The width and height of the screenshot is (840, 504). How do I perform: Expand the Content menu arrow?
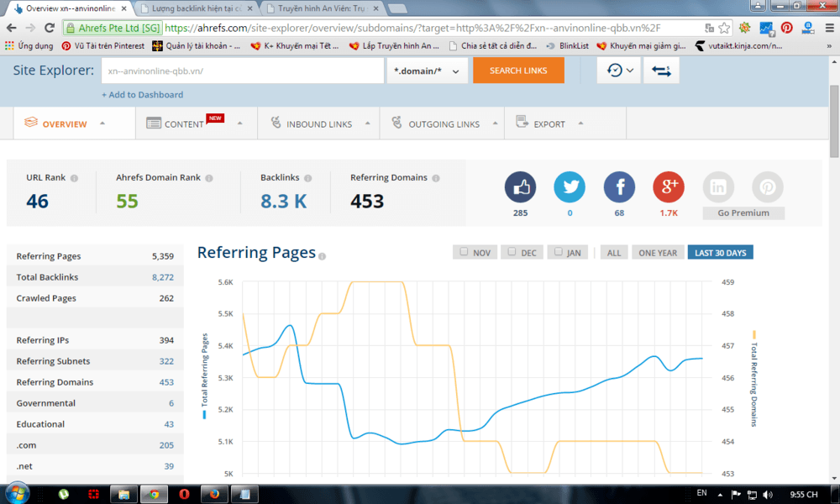point(239,123)
